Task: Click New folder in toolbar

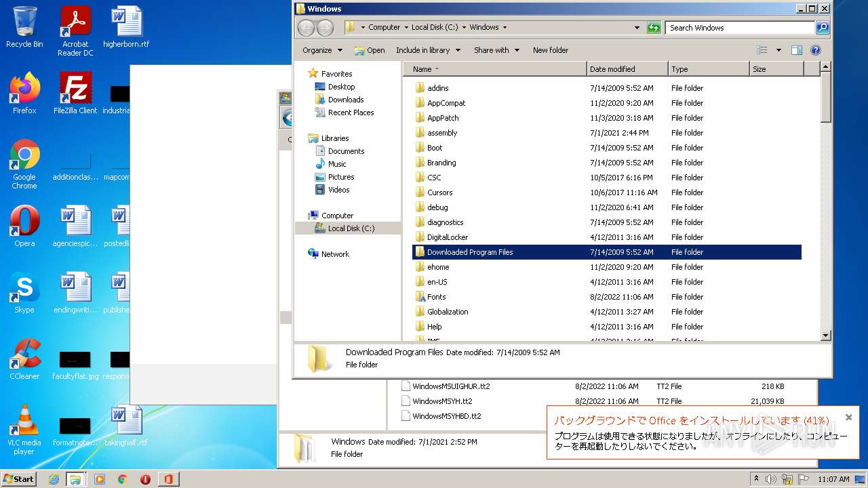Action: click(x=551, y=50)
